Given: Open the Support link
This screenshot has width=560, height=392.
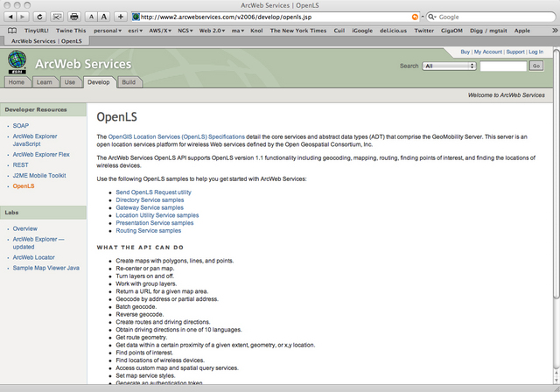Looking at the screenshot, I should tap(515, 52).
